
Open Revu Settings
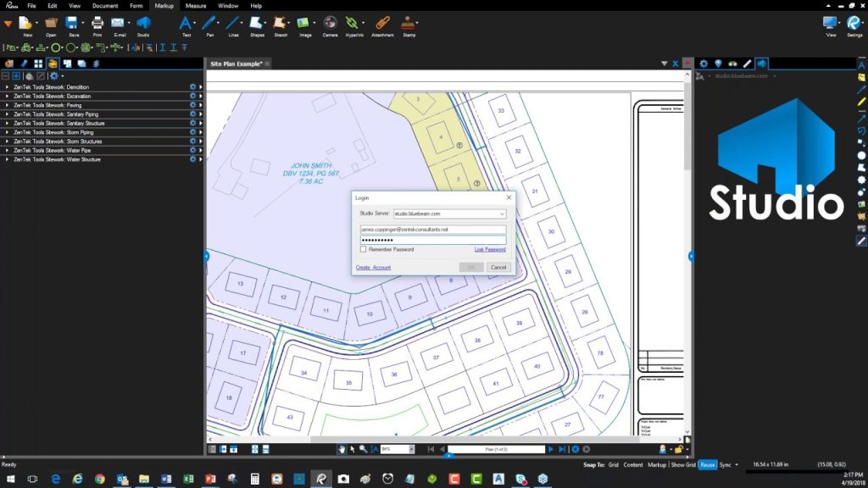[854, 25]
